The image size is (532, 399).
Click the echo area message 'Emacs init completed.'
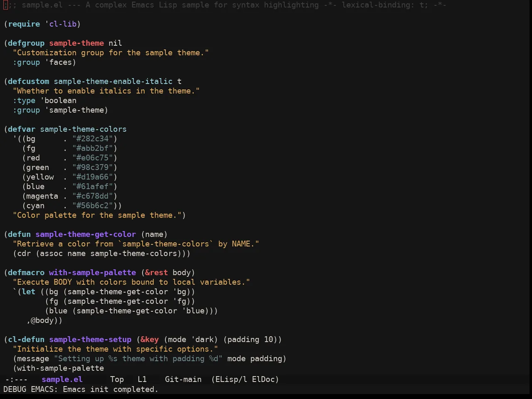point(111,389)
